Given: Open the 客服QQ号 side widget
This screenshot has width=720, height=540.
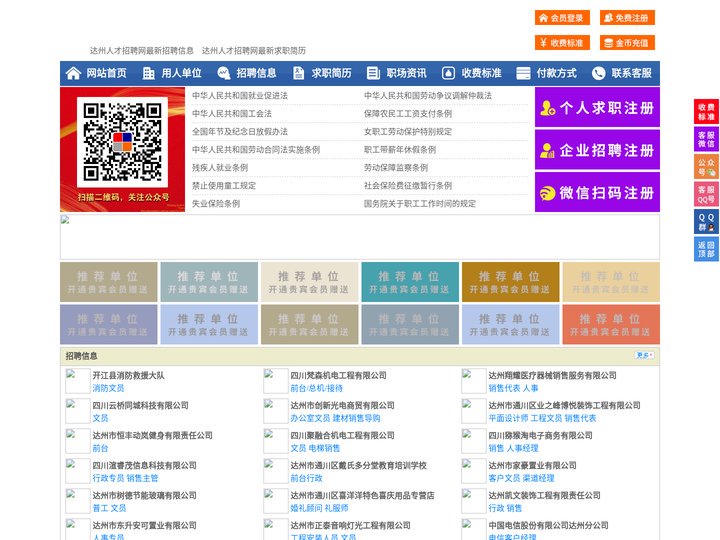Looking at the screenshot, I should [x=706, y=194].
